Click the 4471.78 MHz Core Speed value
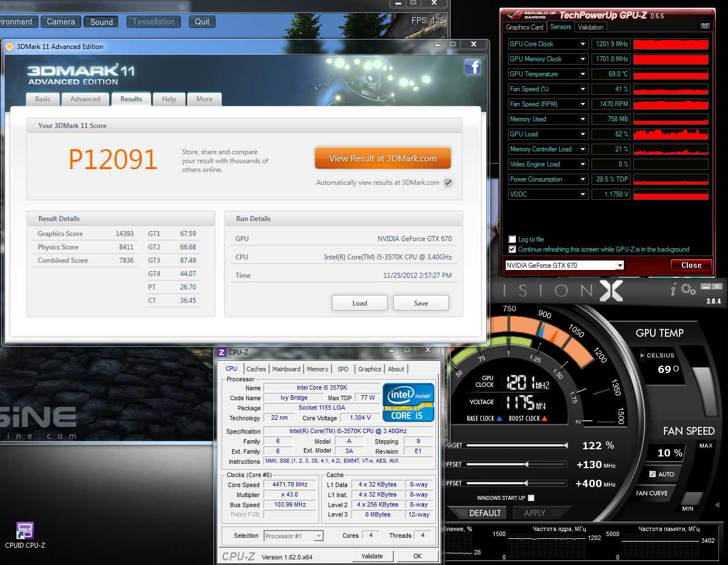 point(290,485)
